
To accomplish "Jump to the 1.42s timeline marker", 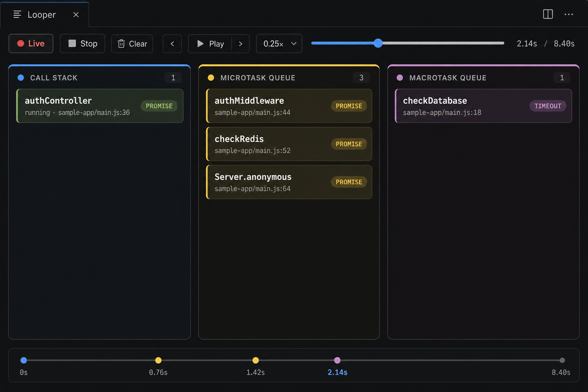I will click(256, 360).
